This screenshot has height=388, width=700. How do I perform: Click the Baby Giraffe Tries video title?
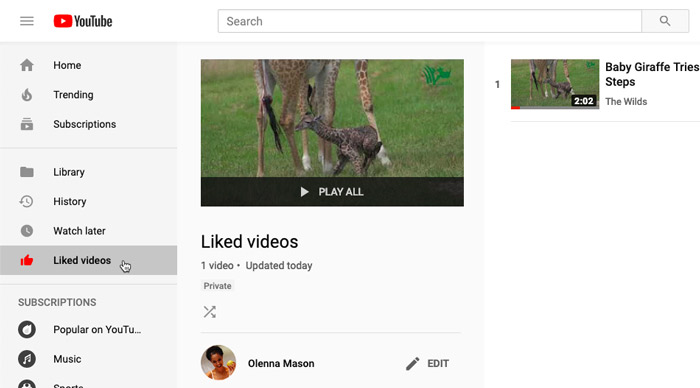click(x=652, y=74)
